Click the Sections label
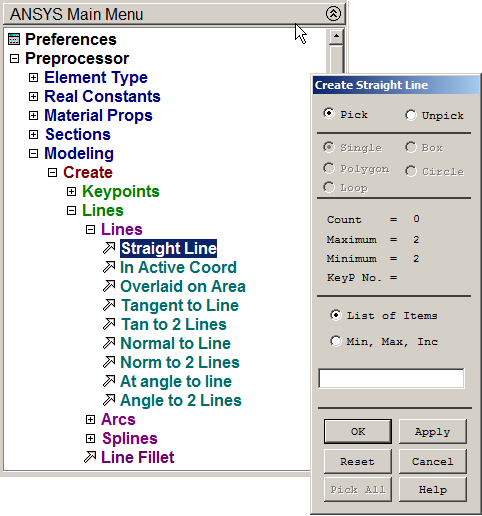The width and height of the screenshot is (482, 516). click(78, 135)
